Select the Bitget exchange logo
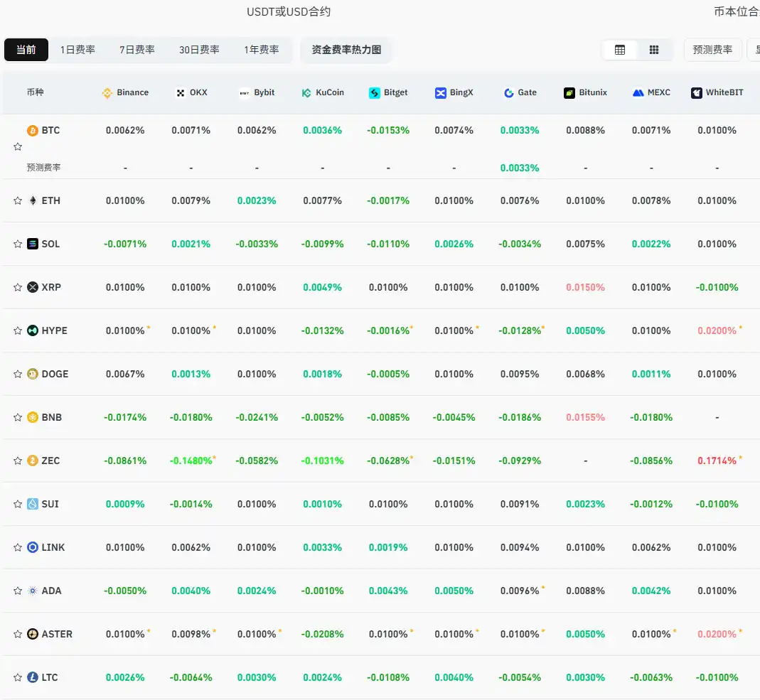 click(373, 92)
